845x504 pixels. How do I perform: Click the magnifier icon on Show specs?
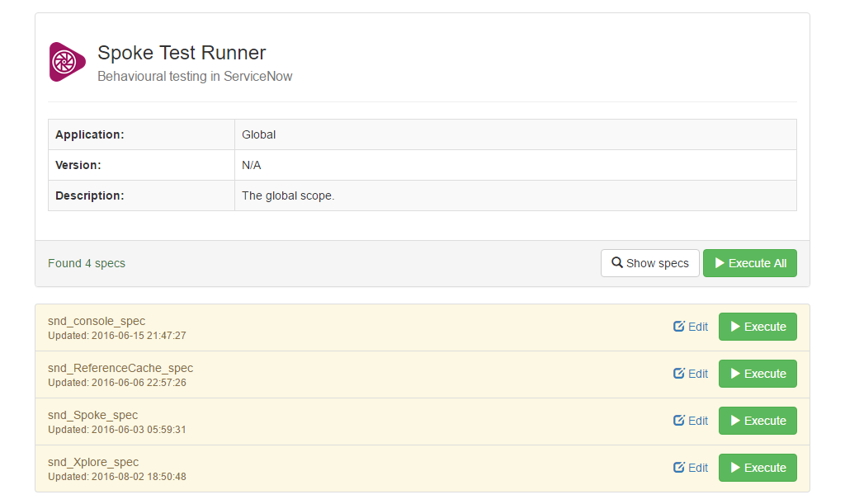(617, 262)
